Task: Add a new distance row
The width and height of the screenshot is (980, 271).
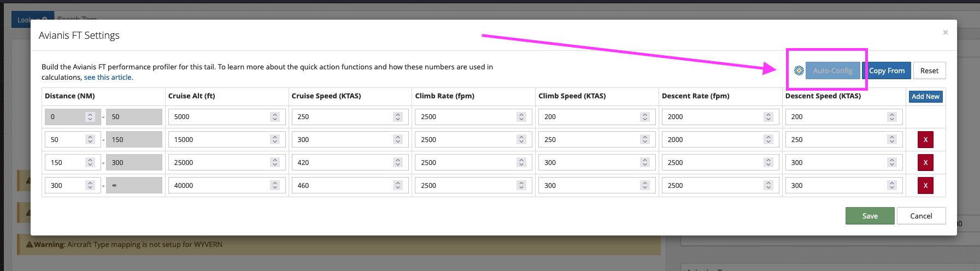Action: [x=925, y=96]
